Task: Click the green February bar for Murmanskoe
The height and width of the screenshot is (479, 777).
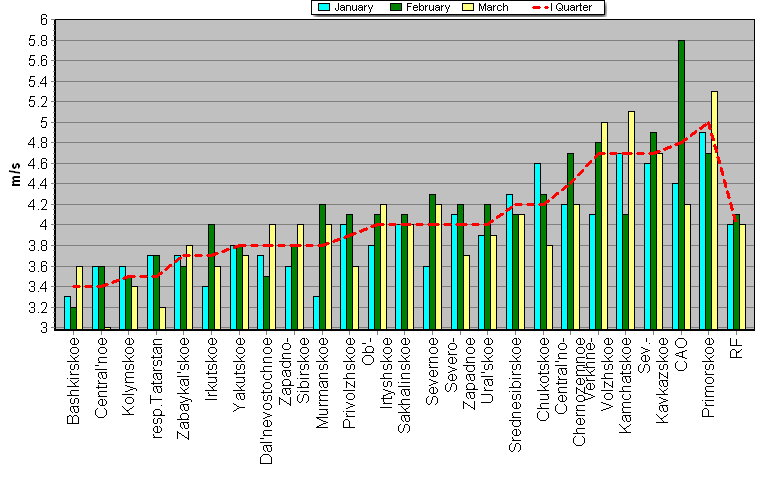Action: pyautogui.click(x=322, y=266)
